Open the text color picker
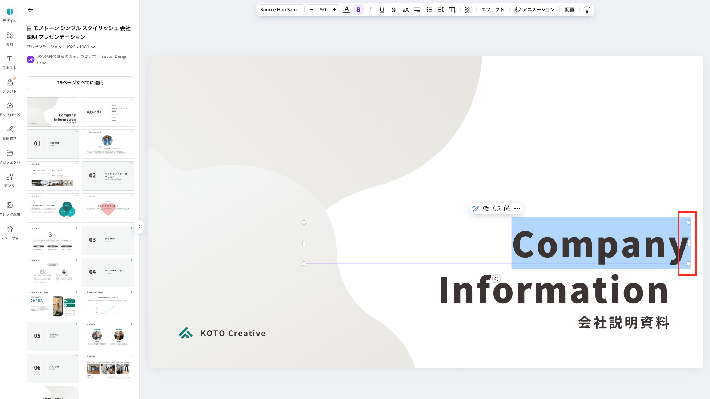This screenshot has width=710, height=399. coord(346,10)
